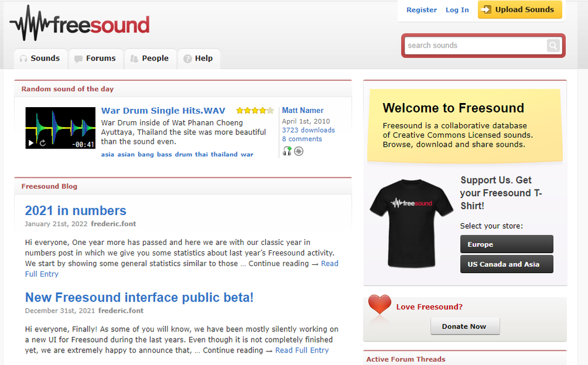Select the Europe T-shirt store
The height and width of the screenshot is (365, 588).
tap(506, 244)
